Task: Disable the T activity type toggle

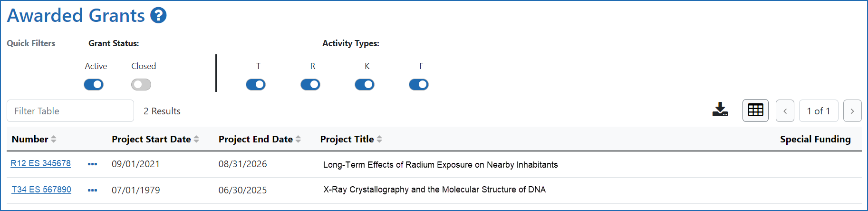Action: tap(256, 85)
